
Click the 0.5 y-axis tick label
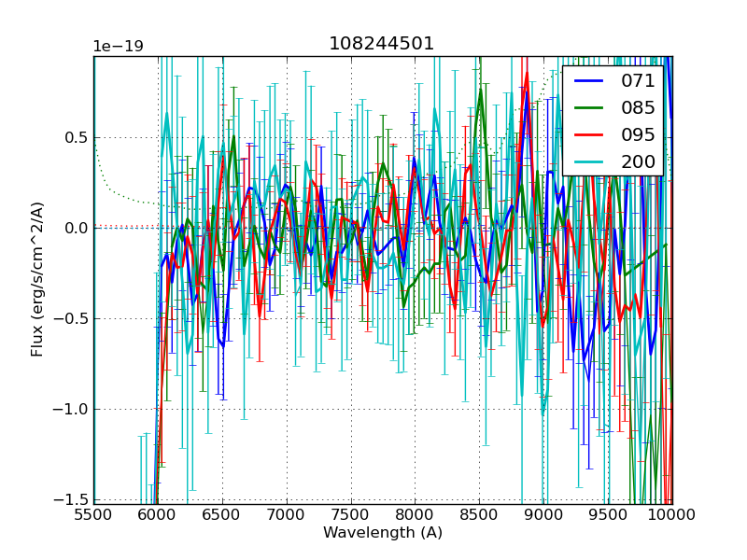tap(75, 137)
